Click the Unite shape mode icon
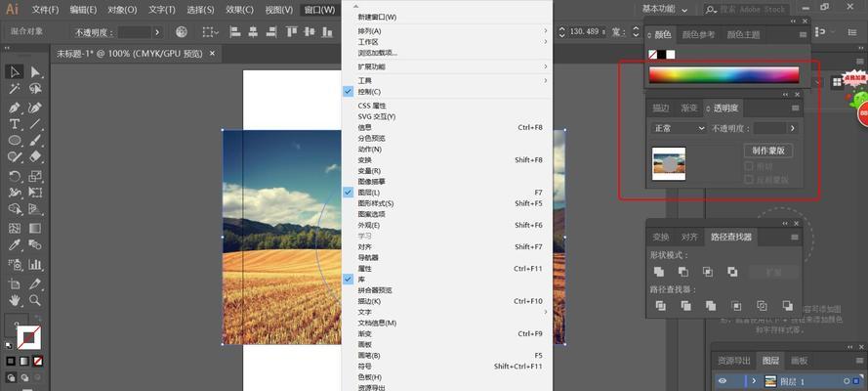Screen dimensions: 868x391 tap(659, 272)
